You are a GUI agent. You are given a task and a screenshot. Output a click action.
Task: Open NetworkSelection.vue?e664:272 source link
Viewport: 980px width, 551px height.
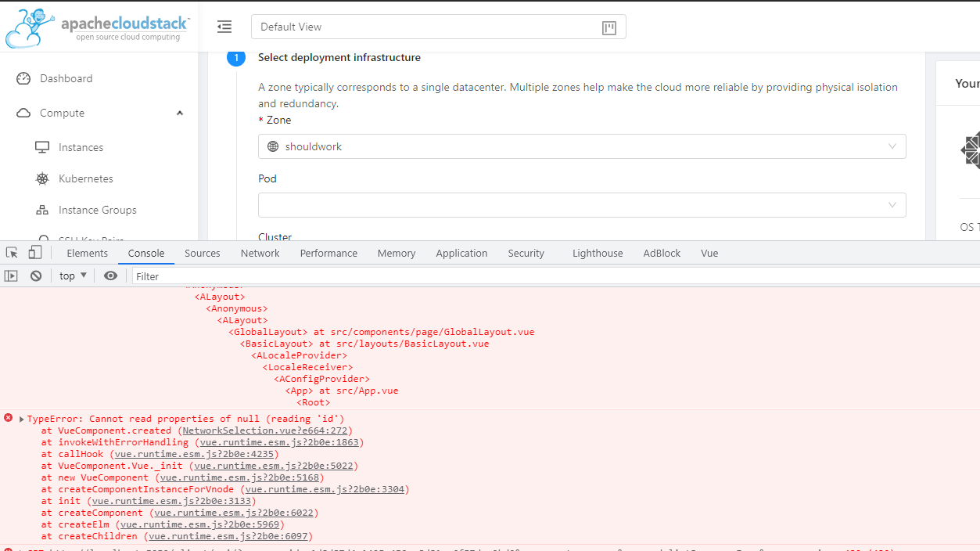(x=264, y=430)
